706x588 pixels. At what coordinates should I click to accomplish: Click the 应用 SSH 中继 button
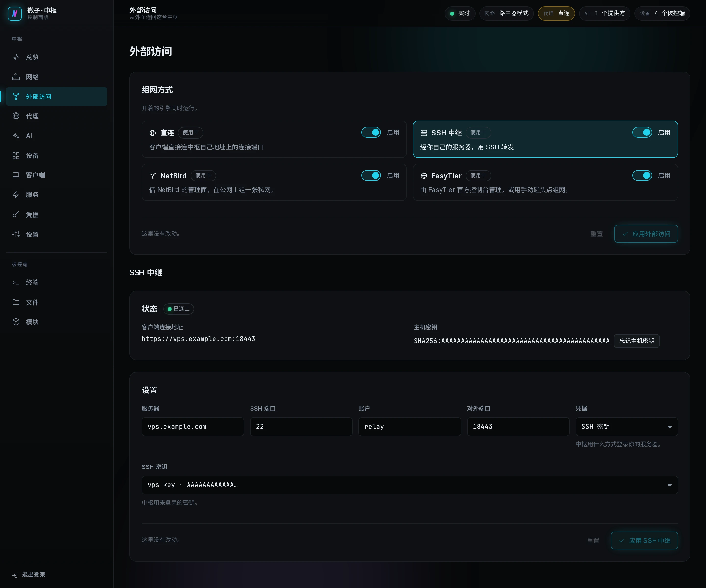coord(644,541)
